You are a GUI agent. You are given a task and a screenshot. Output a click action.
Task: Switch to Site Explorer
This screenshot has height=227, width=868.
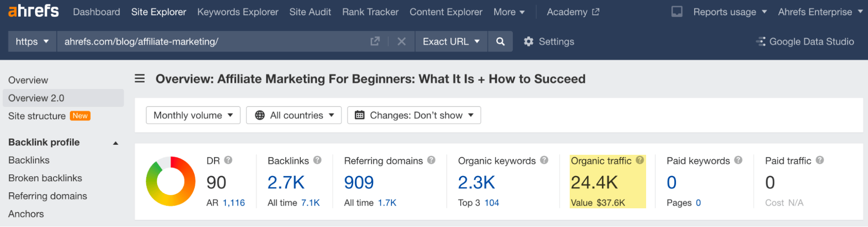pyautogui.click(x=158, y=12)
